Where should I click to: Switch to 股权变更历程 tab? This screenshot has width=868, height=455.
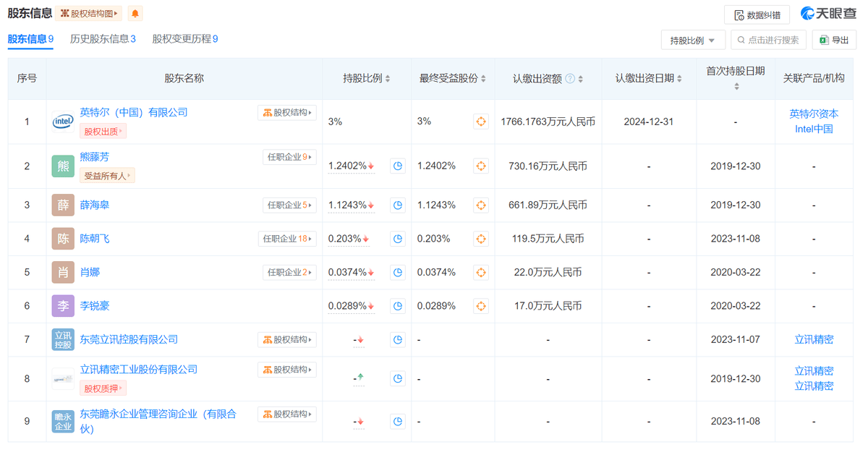click(185, 39)
